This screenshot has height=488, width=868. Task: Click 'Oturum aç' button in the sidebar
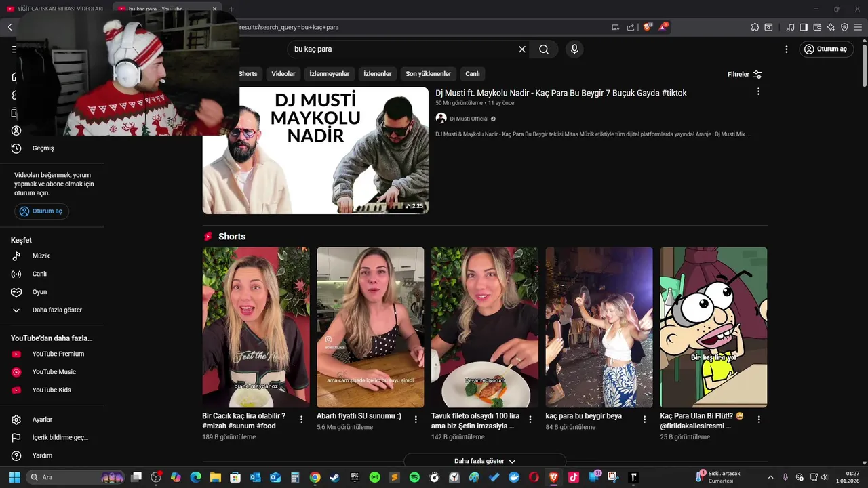(x=42, y=211)
